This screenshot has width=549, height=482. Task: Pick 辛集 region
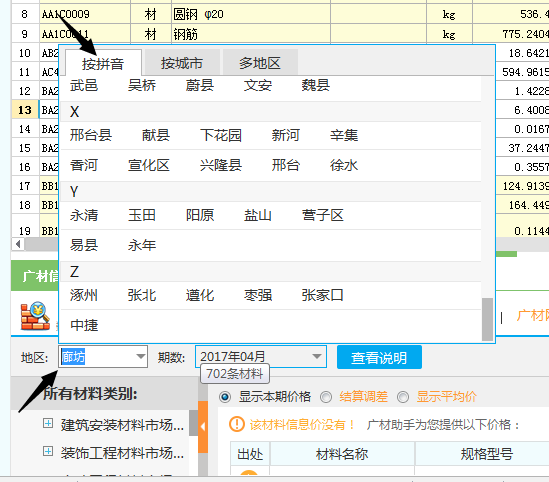coord(344,135)
